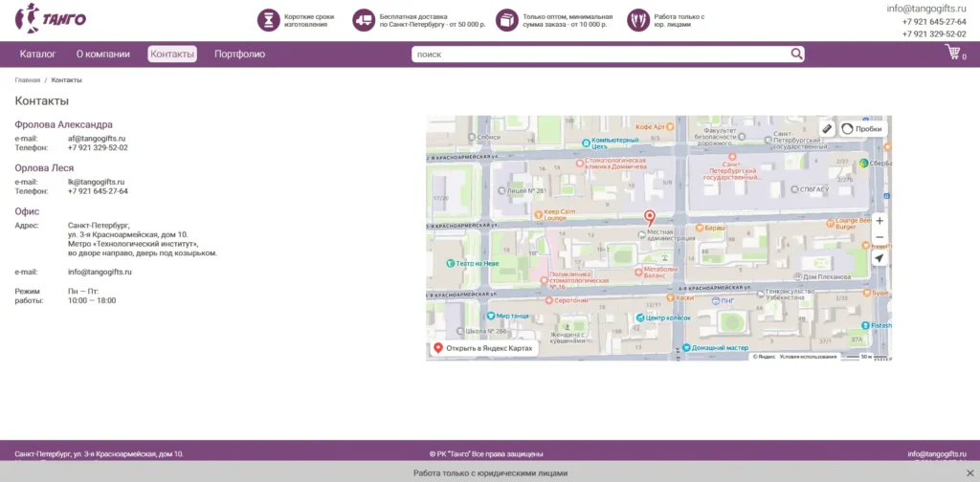
Task: Click the red office location pin
Action: pos(650,218)
